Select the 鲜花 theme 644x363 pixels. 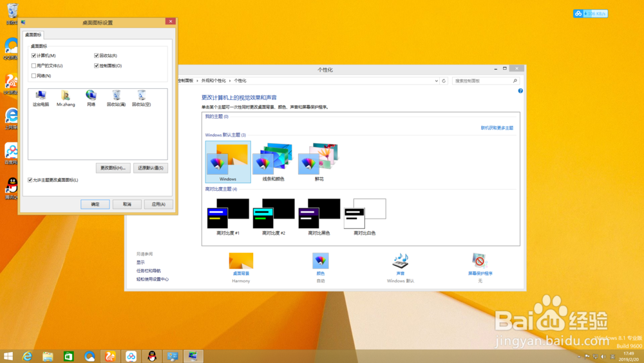coord(319,162)
